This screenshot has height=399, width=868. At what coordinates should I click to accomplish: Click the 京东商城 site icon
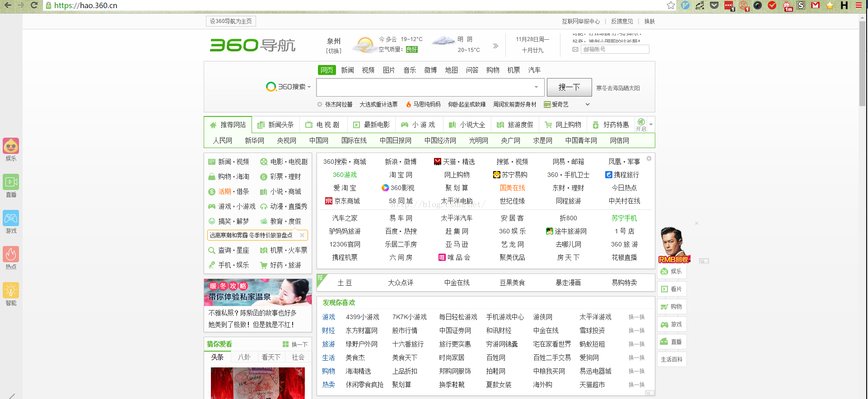point(329,201)
